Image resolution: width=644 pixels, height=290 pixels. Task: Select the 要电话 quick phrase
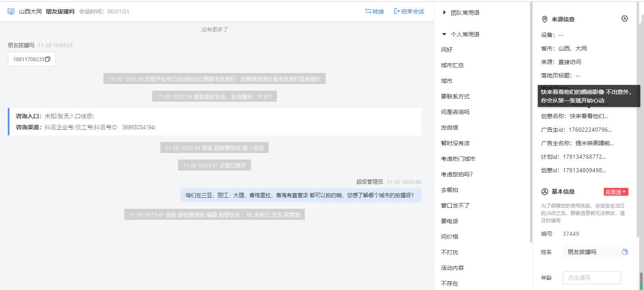click(450, 221)
